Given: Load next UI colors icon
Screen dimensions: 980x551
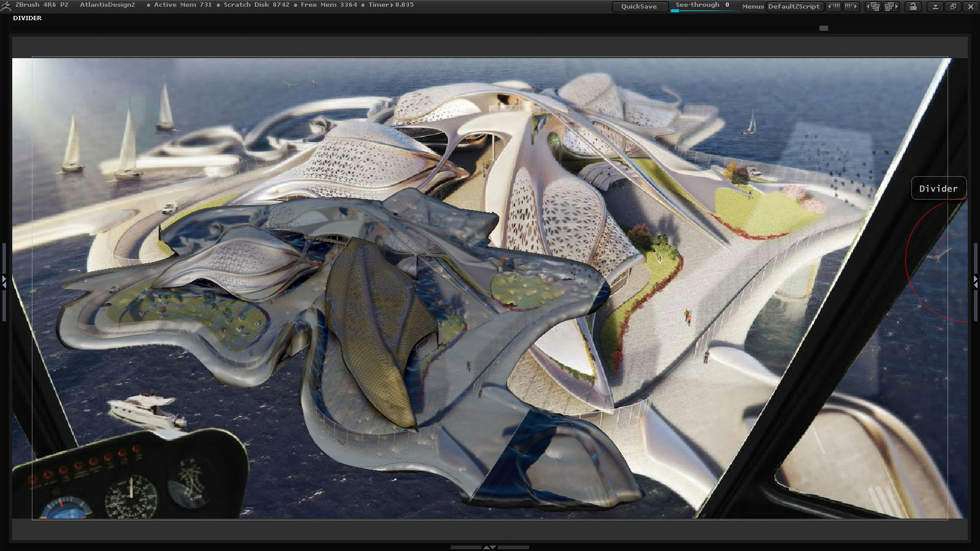Looking at the screenshot, I should (851, 6).
